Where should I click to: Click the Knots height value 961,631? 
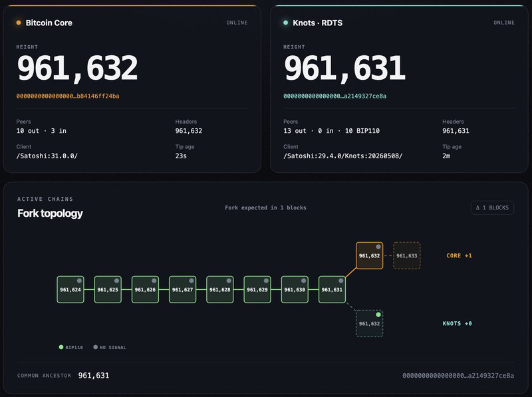coord(344,68)
